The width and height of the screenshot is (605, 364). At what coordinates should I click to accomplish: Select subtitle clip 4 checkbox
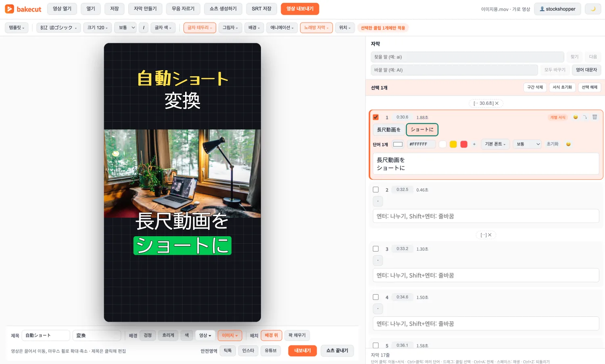tap(376, 297)
